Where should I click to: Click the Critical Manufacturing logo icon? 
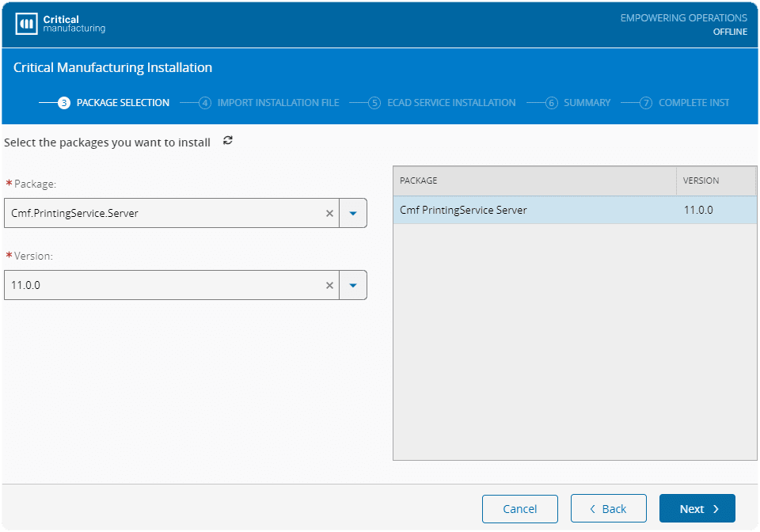click(27, 24)
